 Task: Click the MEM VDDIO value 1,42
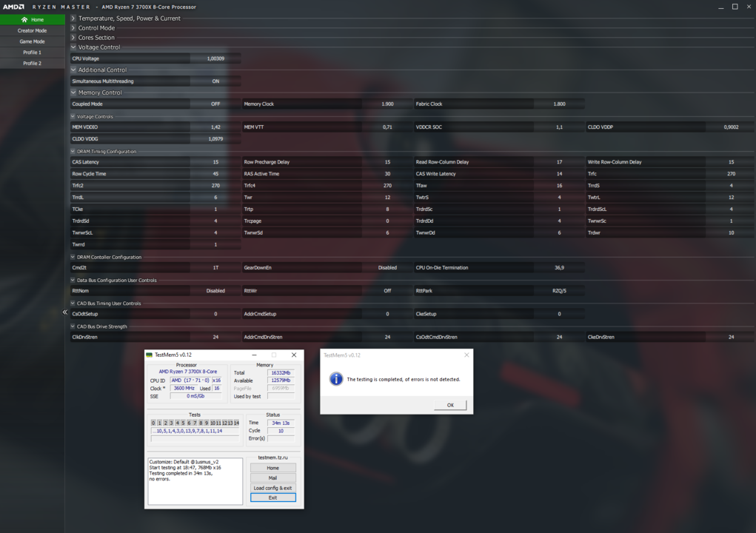point(215,127)
